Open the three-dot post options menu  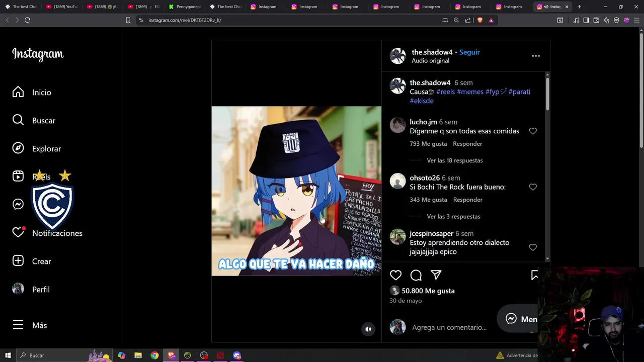(536, 56)
